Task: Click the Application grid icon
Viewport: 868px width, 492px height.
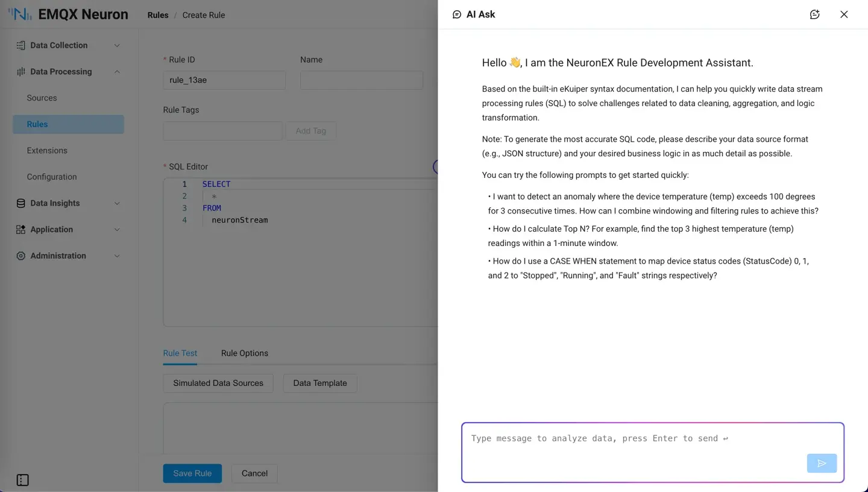Action: coord(20,230)
